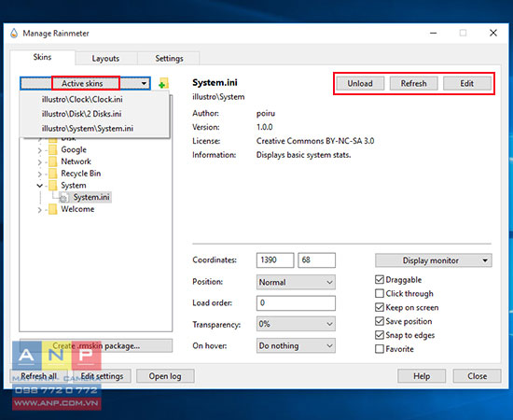513x420 pixels.
Task: Expand the Welcome folder node
Action: pyautogui.click(x=39, y=210)
